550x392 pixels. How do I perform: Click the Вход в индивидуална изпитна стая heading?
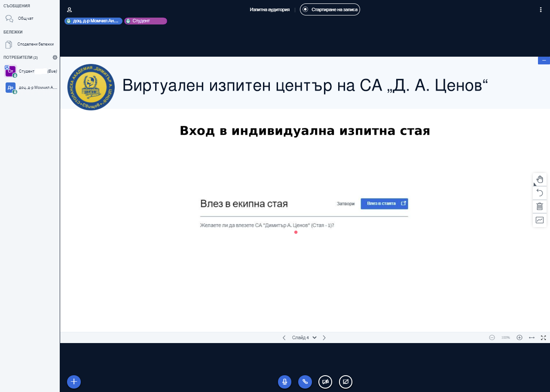coord(305,131)
